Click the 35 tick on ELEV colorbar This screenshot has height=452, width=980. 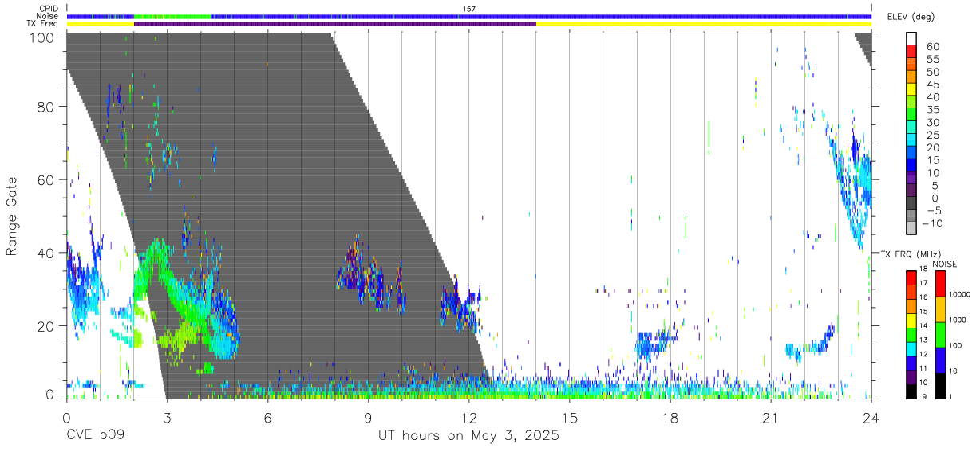click(x=931, y=110)
